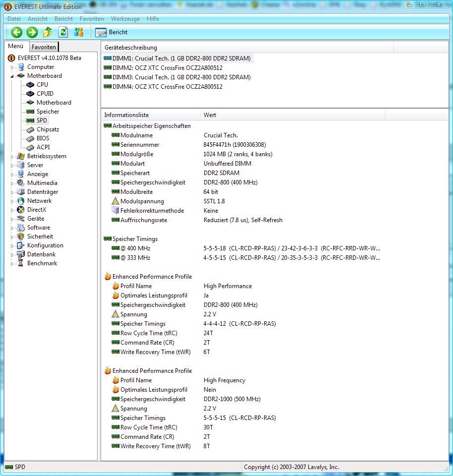Viewport: 453px width, 476px height.
Task: Expand the Server tree node
Action: click(x=12, y=166)
